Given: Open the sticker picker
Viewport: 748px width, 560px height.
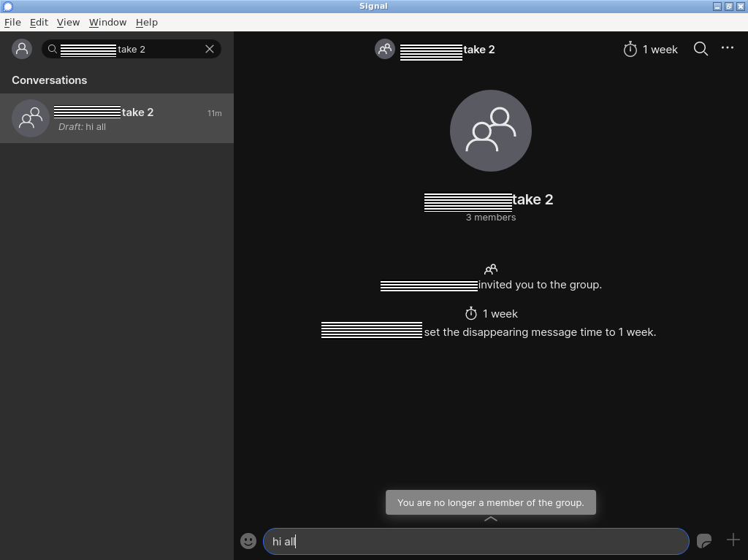Looking at the screenshot, I should (x=704, y=540).
